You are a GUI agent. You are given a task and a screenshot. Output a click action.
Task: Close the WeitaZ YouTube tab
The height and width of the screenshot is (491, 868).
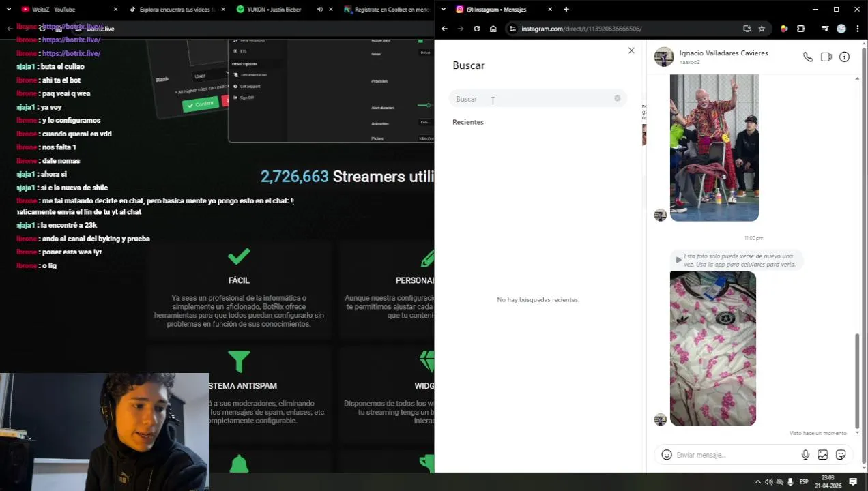115,10
